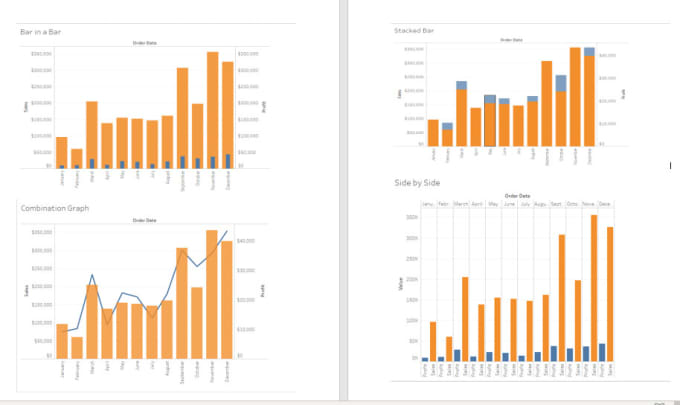Select the "Side by Side" chart title
680x405 pixels.
417,183
